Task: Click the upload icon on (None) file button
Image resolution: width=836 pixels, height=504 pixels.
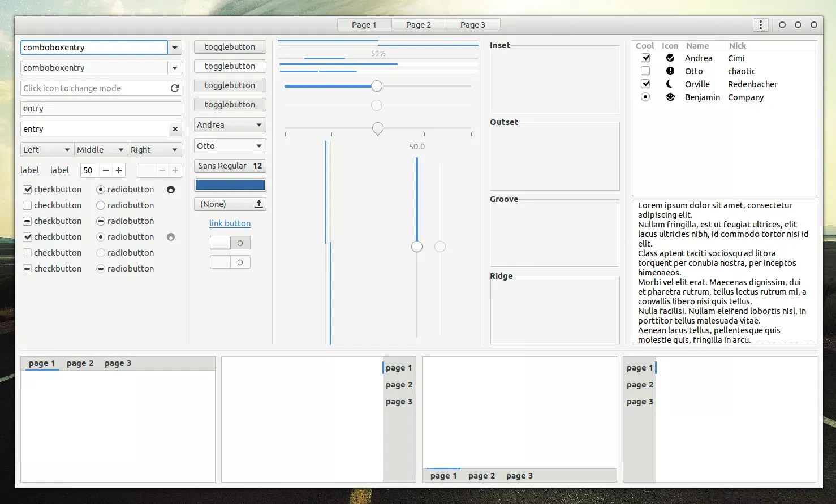Action: (x=258, y=204)
